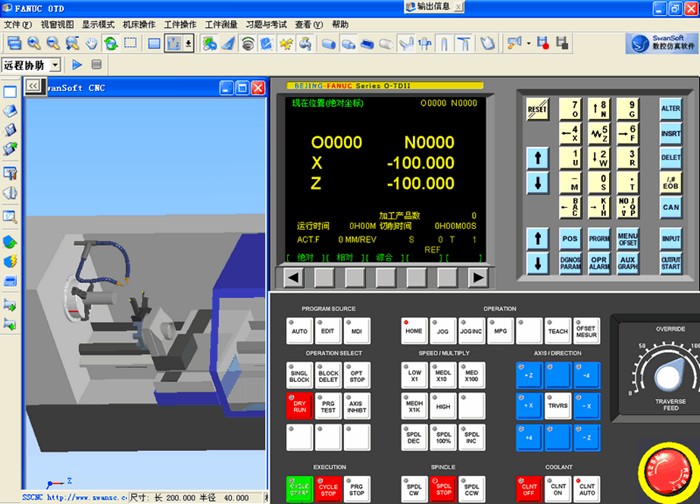Image resolution: width=700 pixels, height=504 pixels.
Task: Toggle TEACH operation button
Action: [558, 331]
